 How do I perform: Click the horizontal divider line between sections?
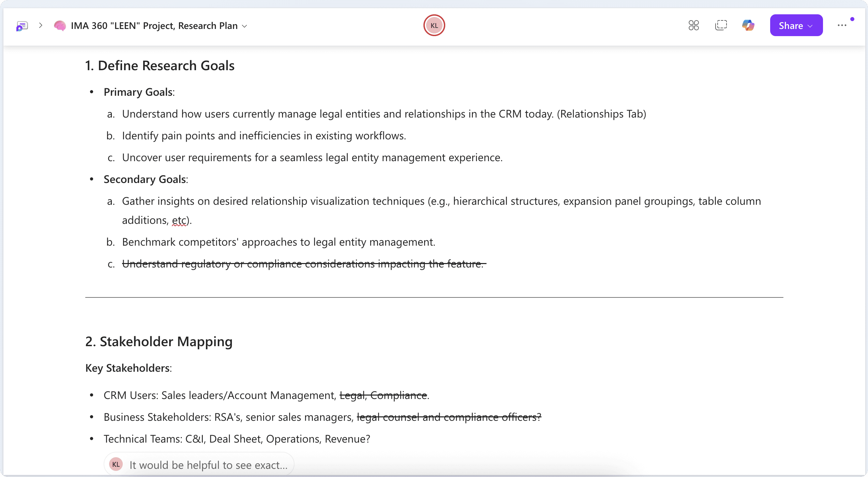tap(434, 297)
